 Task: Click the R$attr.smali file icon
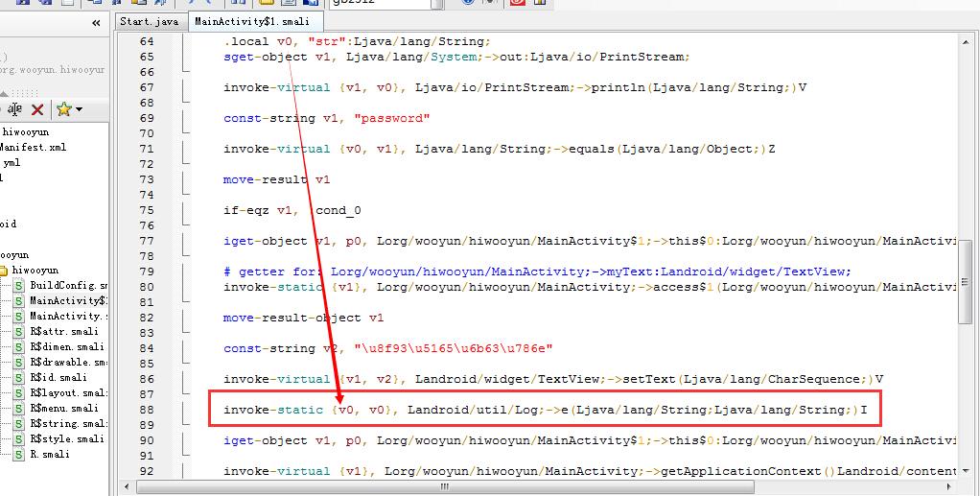click(x=18, y=331)
